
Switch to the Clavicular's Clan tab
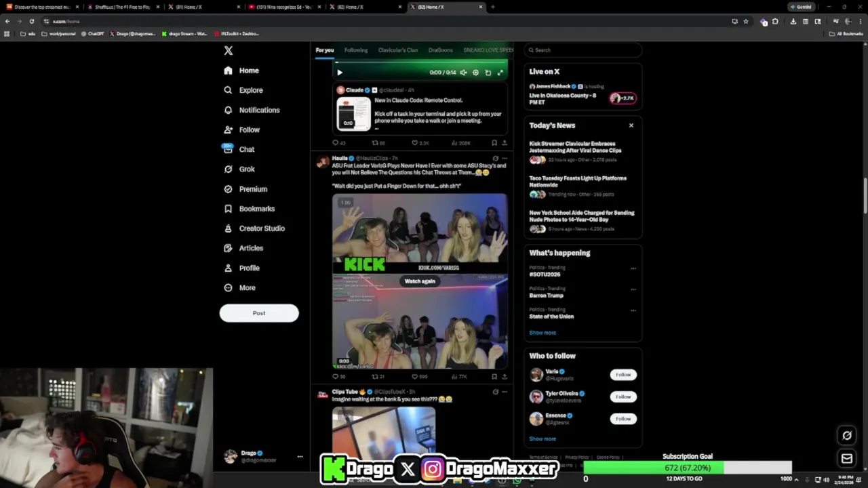pos(398,50)
